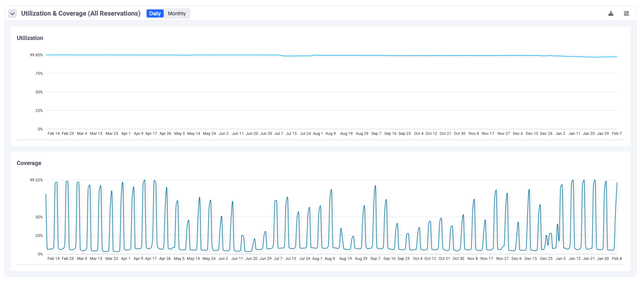
Task: Click the Jan 29 label on Utilization axis
Action: point(603,133)
